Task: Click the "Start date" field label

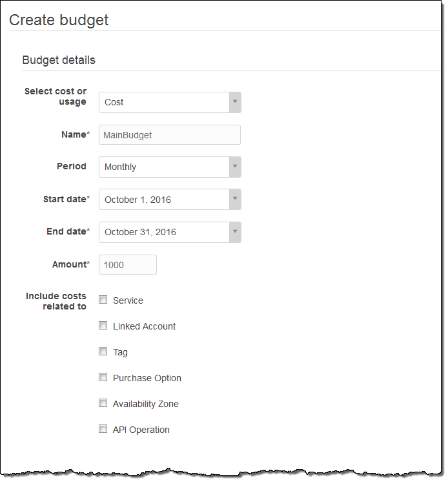Action: pyautogui.click(x=66, y=199)
